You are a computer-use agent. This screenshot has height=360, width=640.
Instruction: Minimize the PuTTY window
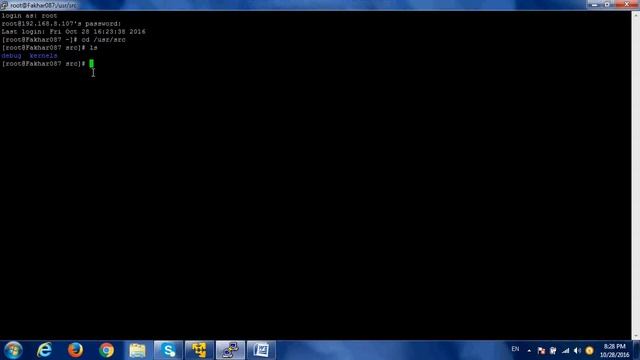(595, 4)
